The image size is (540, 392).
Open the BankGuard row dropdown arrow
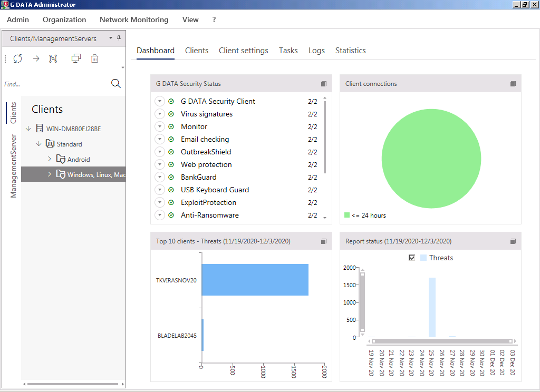160,177
